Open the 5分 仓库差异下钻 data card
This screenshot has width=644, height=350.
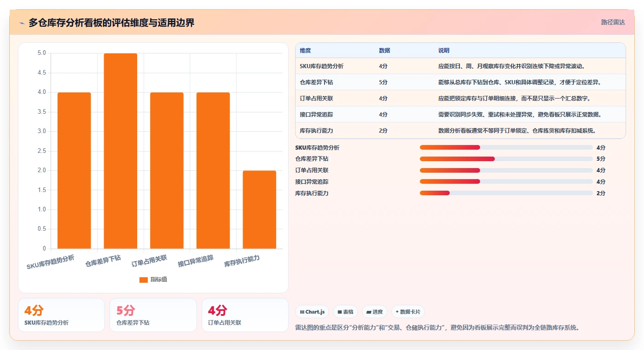(x=153, y=315)
